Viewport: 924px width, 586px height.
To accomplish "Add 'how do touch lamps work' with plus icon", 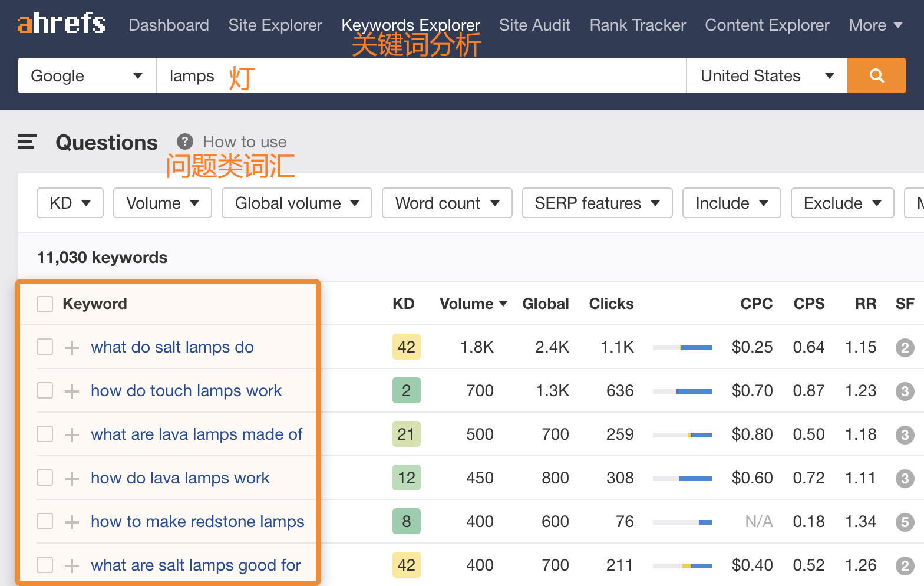I will 72,391.
